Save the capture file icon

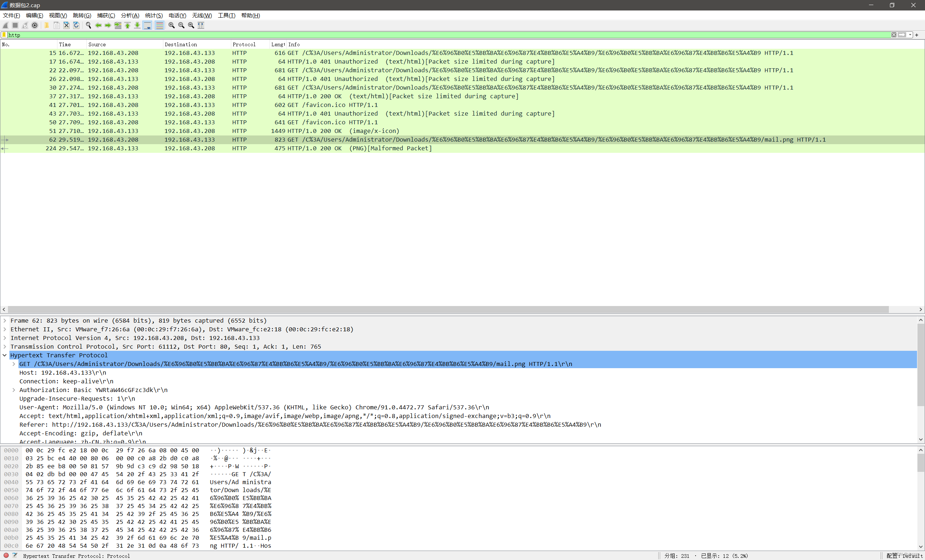[57, 25]
